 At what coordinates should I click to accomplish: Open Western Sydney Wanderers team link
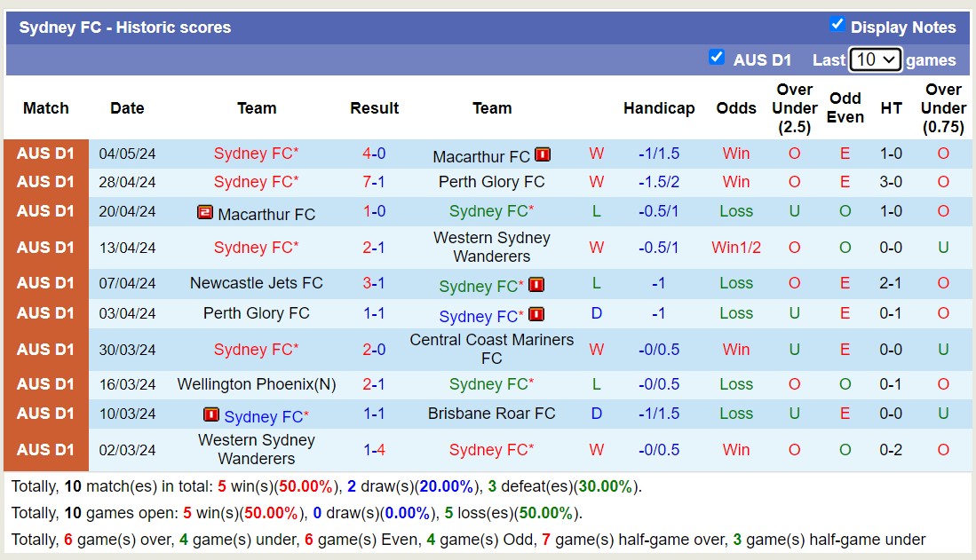491,247
